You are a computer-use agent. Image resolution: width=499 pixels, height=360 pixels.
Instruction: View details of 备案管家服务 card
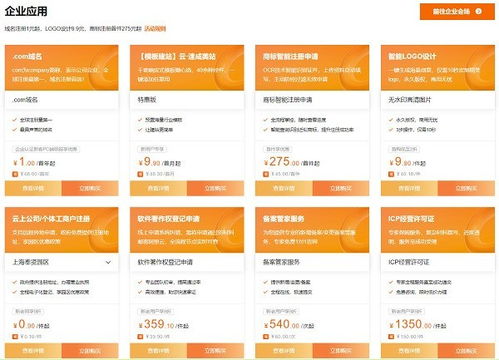click(x=284, y=351)
